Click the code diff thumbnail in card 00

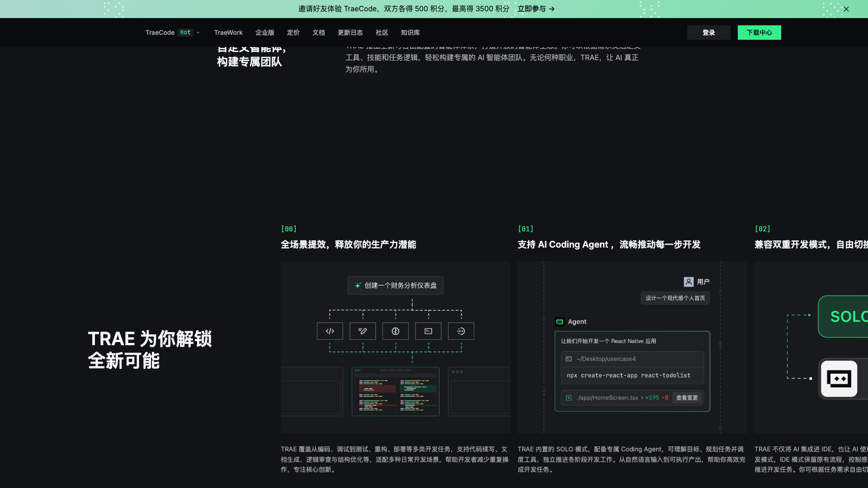396,391
